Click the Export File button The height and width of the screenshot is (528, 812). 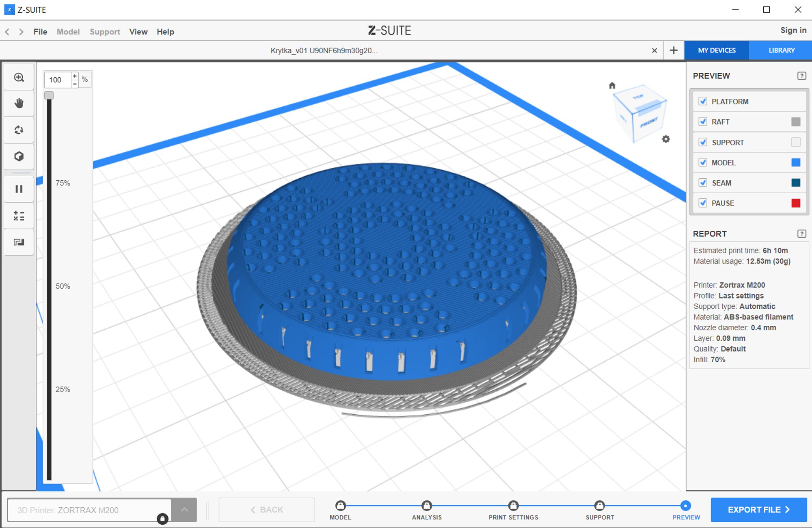[758, 510]
